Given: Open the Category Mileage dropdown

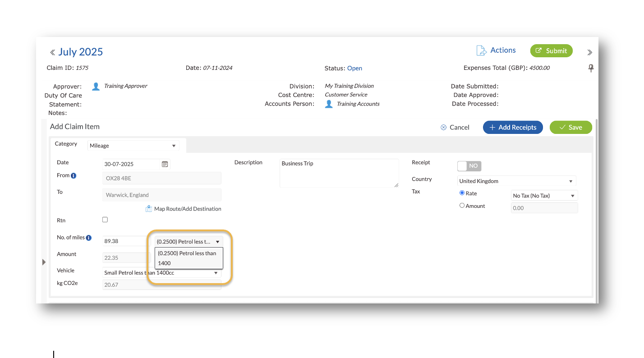Looking at the screenshot, I should pyautogui.click(x=133, y=146).
